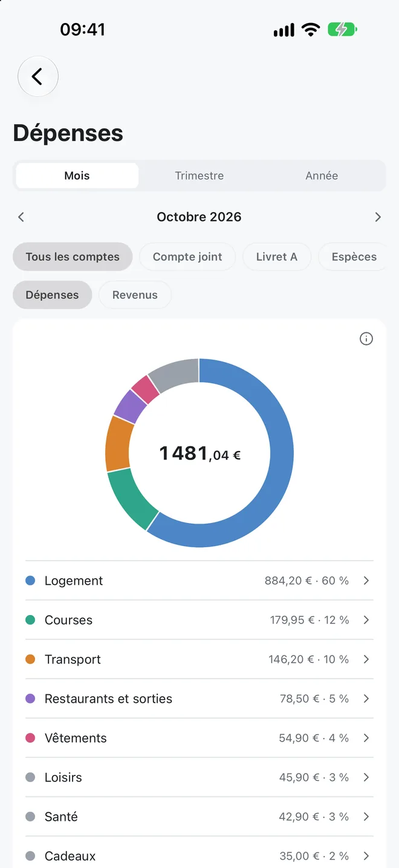Tap the Cadeaux category label
399x868 pixels.
point(70,856)
